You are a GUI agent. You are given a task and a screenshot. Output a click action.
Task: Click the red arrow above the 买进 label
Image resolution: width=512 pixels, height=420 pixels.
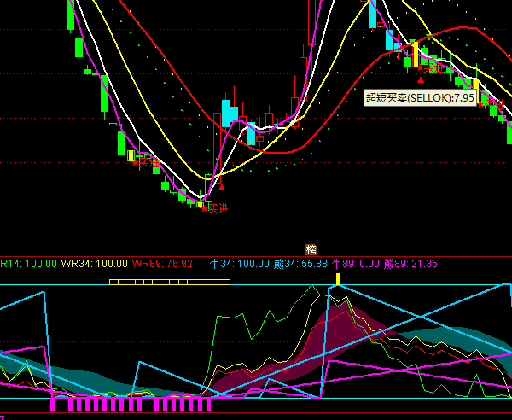click(222, 187)
